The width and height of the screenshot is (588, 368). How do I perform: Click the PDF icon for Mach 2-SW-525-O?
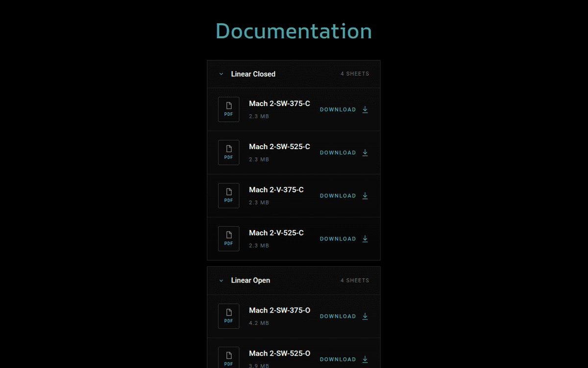click(229, 358)
